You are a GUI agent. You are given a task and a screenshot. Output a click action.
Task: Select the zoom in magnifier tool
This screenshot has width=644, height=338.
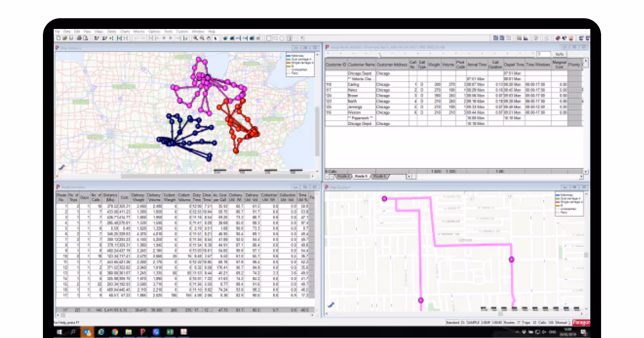click(x=195, y=38)
